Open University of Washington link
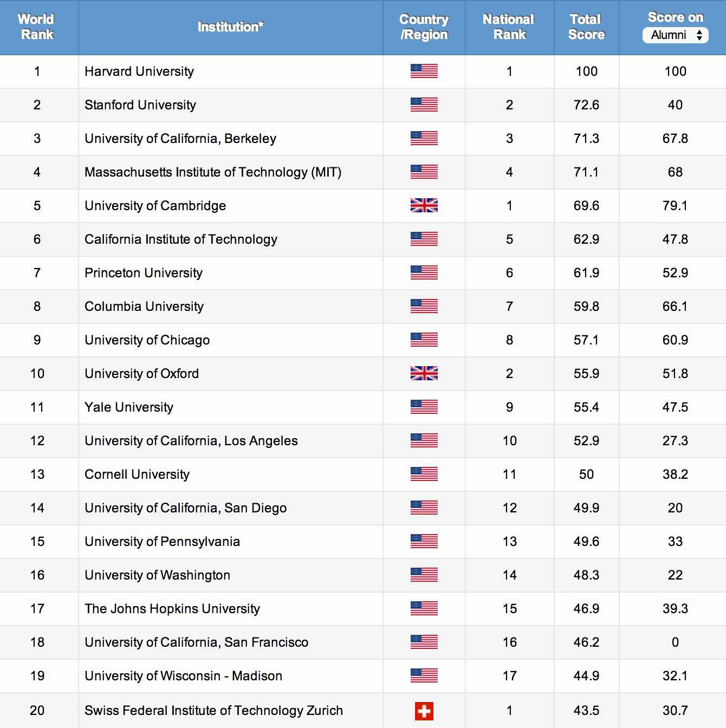Image resolution: width=726 pixels, height=728 pixels. 158,575
